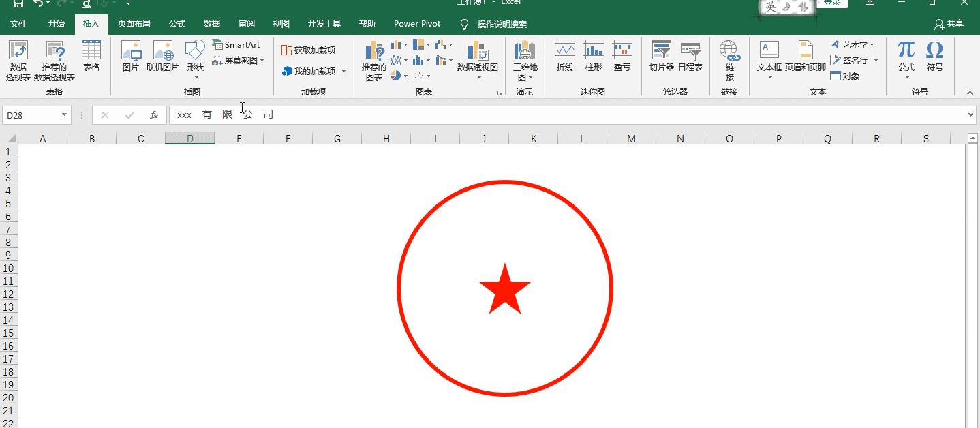The width and height of the screenshot is (980, 428).
Task: Insert column or bar chart
Action: coord(399,45)
